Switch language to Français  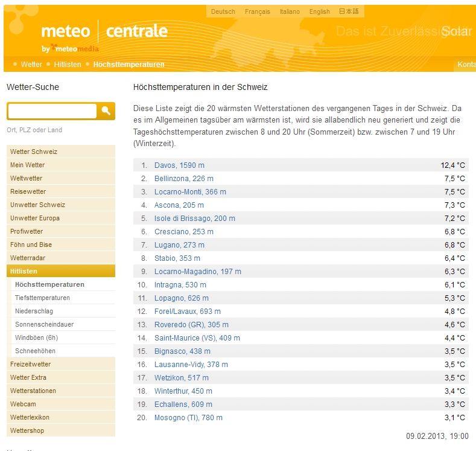pos(258,11)
